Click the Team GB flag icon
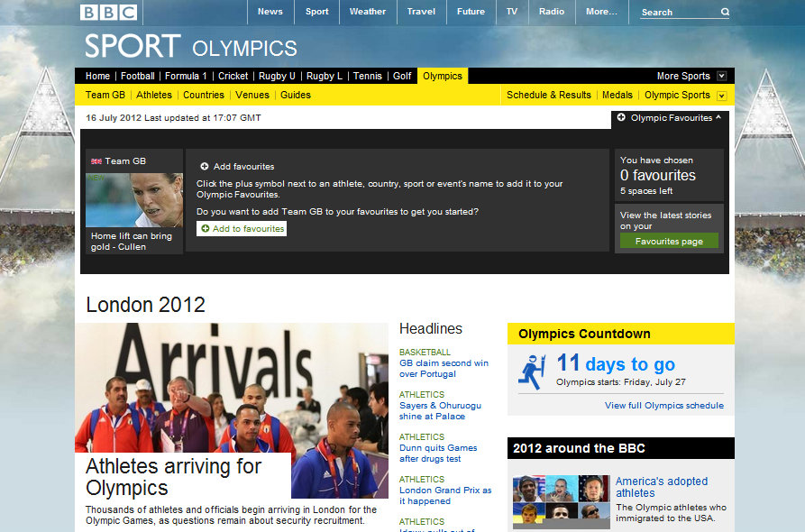This screenshot has height=532, width=805. (x=96, y=161)
